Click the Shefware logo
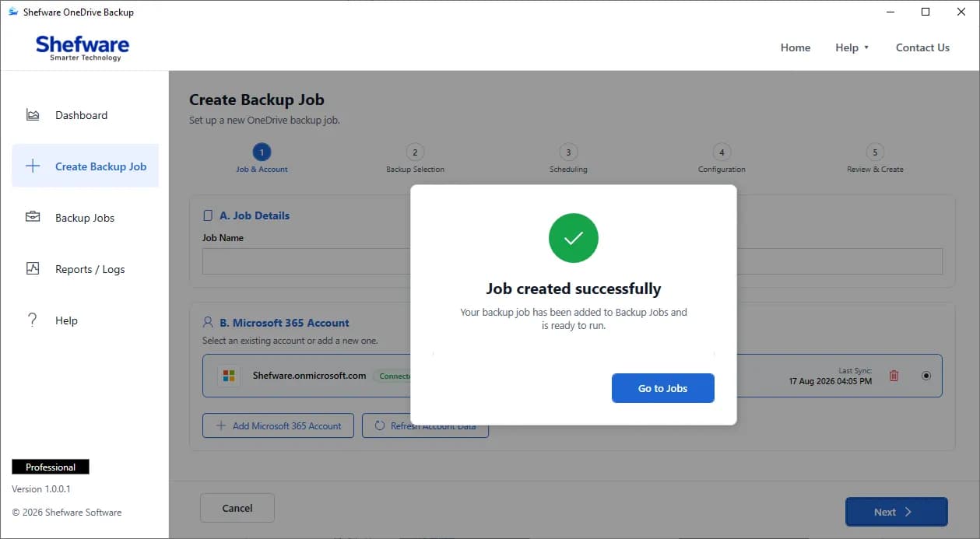The image size is (980, 539). coord(83,47)
